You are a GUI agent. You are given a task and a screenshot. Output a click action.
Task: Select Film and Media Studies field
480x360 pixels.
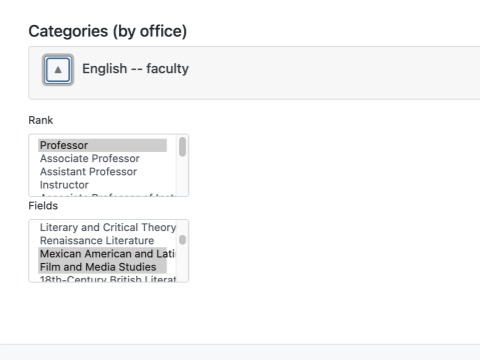click(102, 267)
